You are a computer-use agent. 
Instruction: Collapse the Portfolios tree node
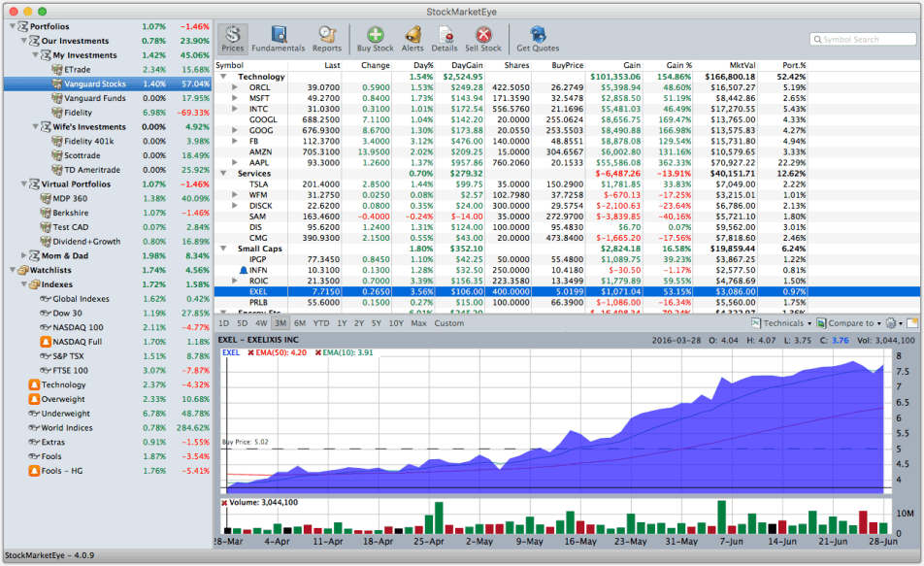13,26
